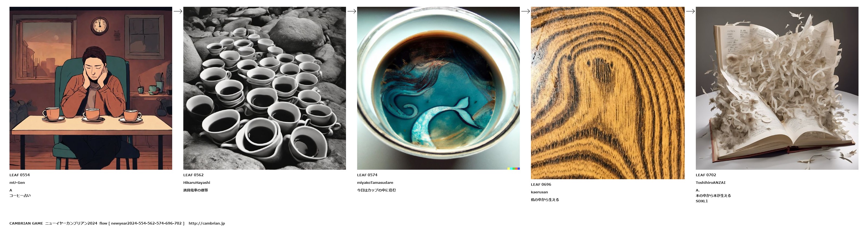Open the wood grain texture image
The height and width of the screenshot is (230, 868).
tap(607, 93)
